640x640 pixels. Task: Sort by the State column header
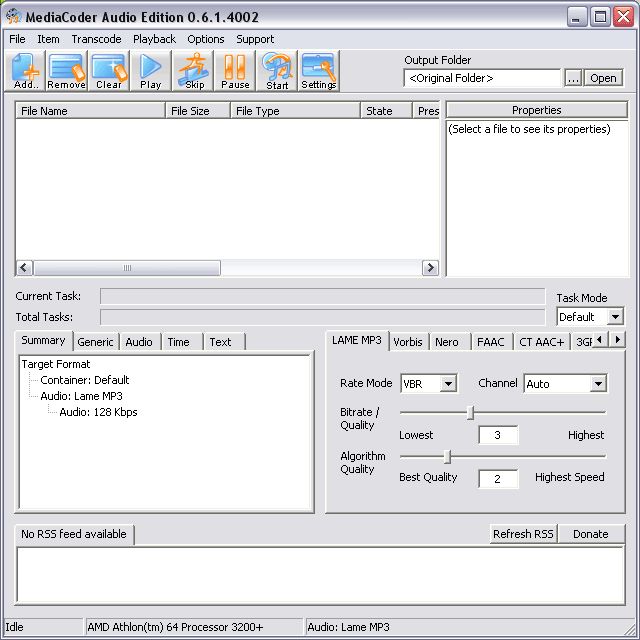coord(386,111)
